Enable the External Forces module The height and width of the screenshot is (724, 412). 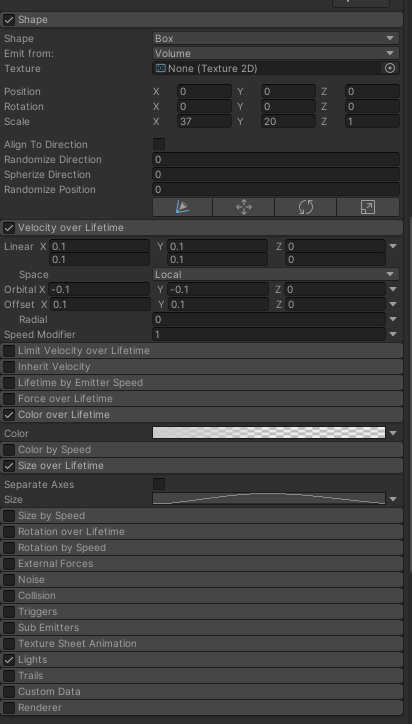[9, 564]
